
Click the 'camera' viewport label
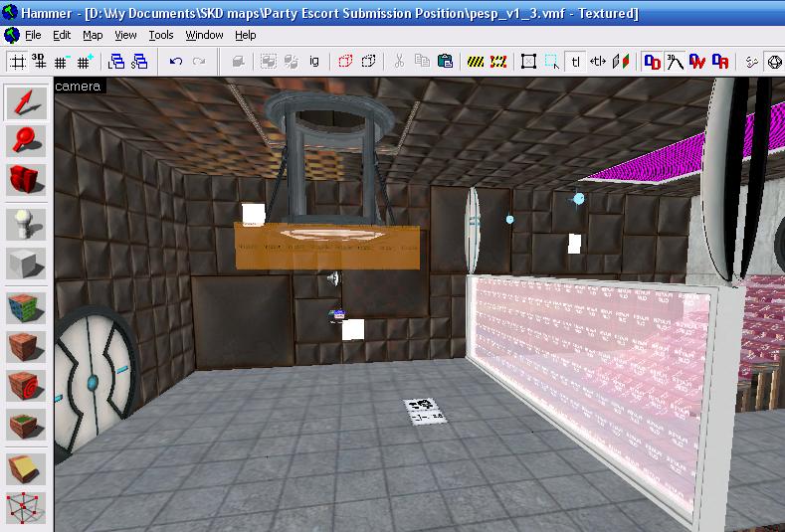tap(78, 87)
